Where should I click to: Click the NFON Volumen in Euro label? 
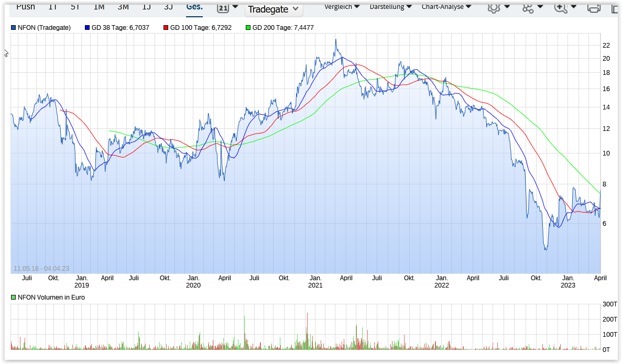51,297
